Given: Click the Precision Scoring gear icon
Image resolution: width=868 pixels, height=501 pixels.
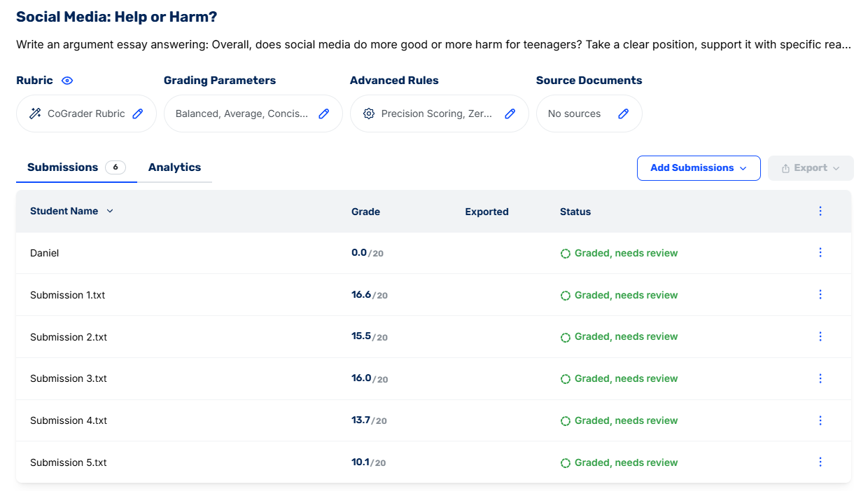Looking at the screenshot, I should [x=369, y=114].
